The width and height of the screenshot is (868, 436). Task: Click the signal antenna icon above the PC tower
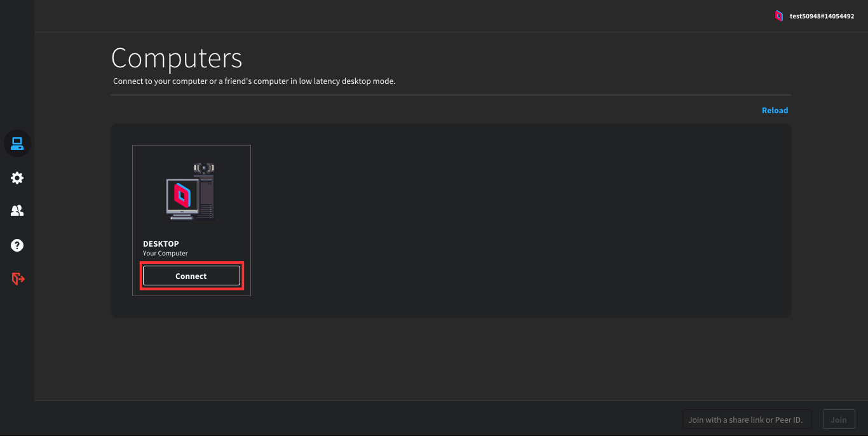pyautogui.click(x=204, y=168)
